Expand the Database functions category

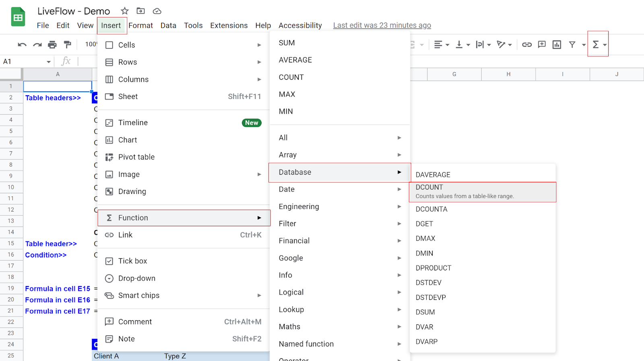coord(340,172)
